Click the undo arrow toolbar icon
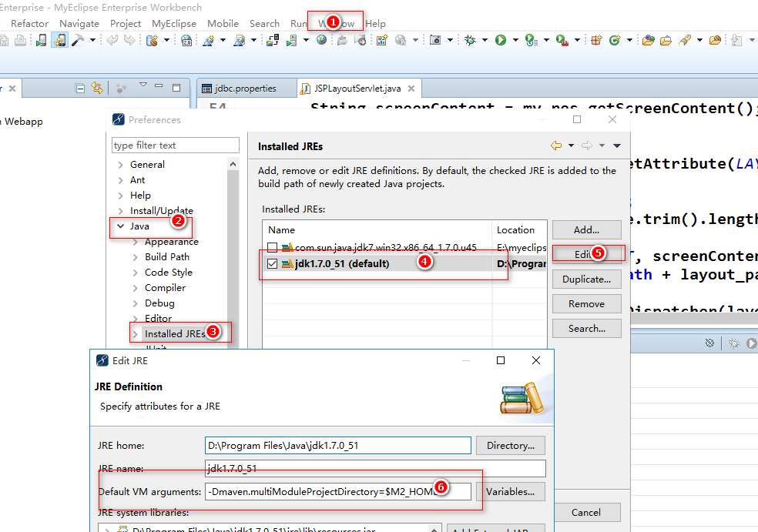The width and height of the screenshot is (758, 532). pyautogui.click(x=112, y=40)
